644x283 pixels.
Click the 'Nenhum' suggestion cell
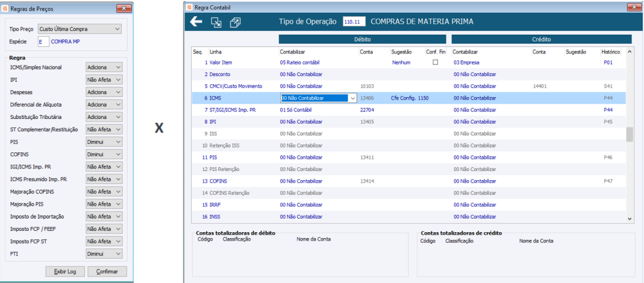[401, 62]
